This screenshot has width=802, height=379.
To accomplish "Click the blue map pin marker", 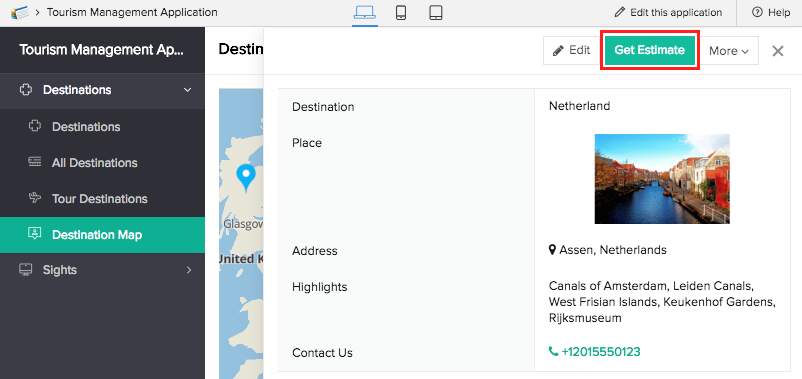I will [x=246, y=178].
